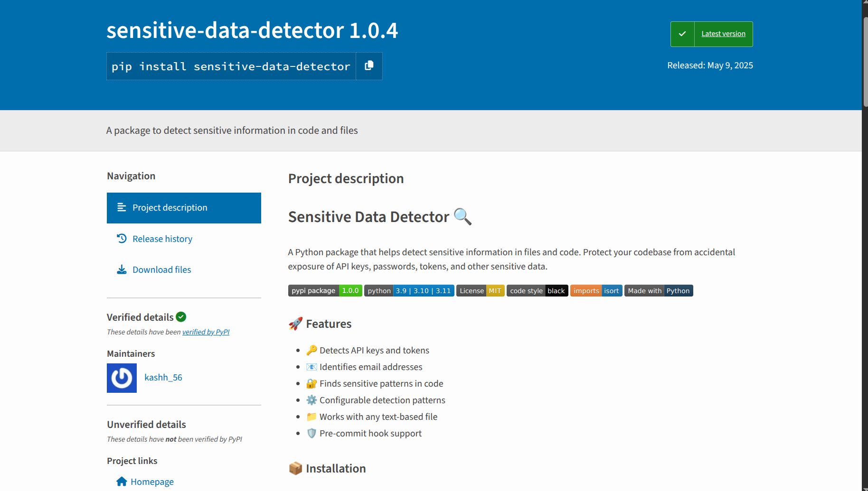This screenshot has height=491, width=868.
Task: Click the License MIT badge
Action: (480, 291)
